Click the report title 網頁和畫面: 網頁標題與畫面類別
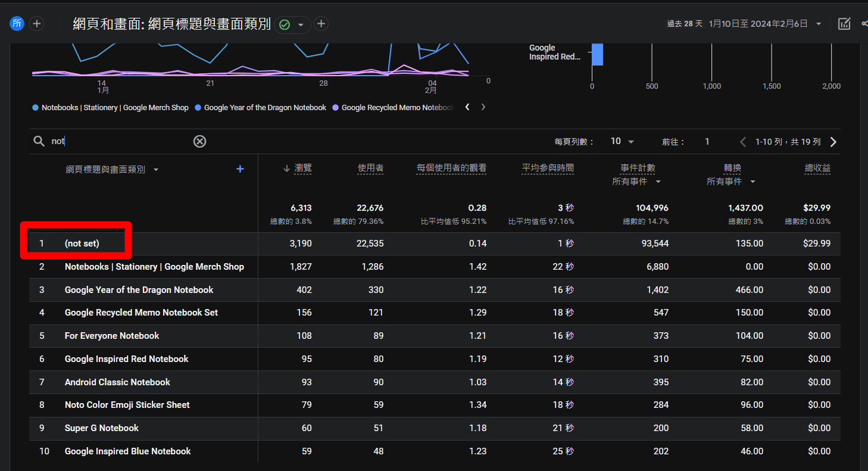The height and width of the screenshot is (471, 868). (x=171, y=24)
